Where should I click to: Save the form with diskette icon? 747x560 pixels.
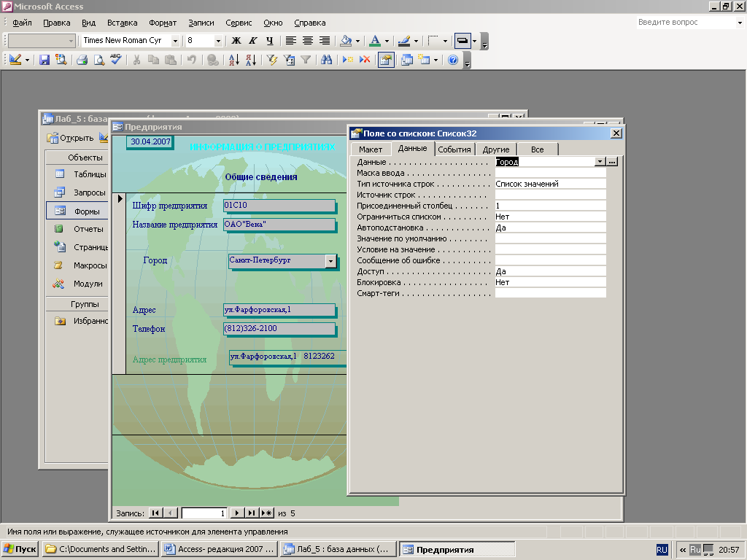44,60
